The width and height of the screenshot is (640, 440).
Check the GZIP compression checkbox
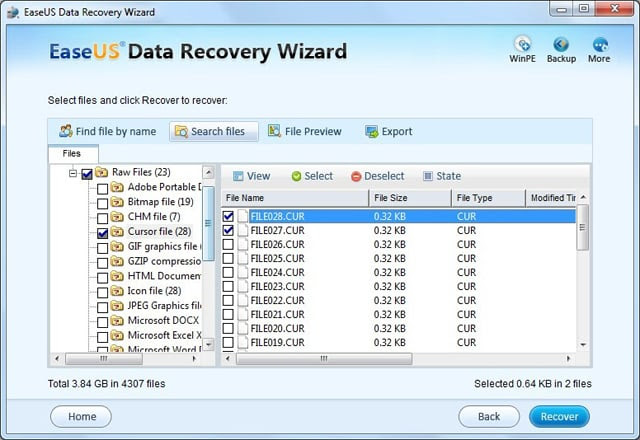[102, 262]
